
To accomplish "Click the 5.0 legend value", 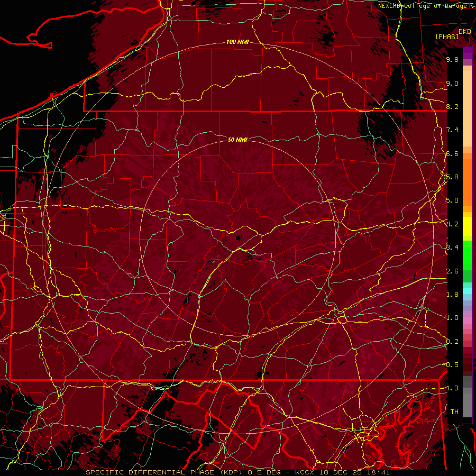I will (452, 200).
